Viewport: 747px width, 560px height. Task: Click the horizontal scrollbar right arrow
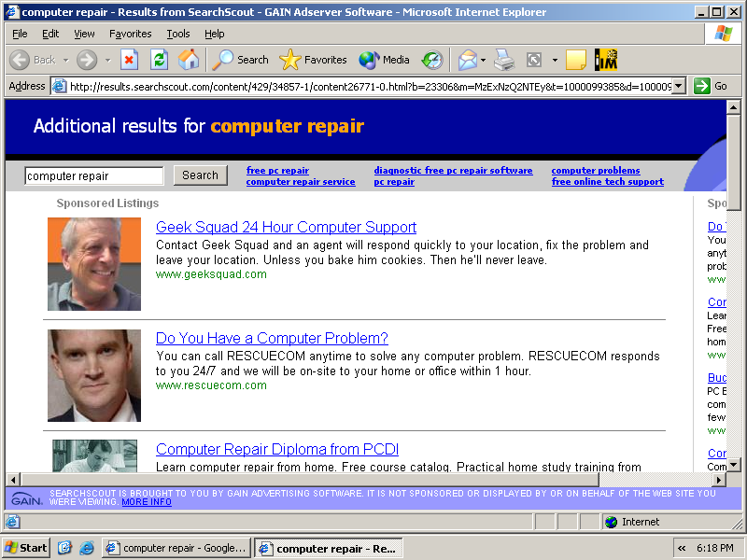pos(719,480)
